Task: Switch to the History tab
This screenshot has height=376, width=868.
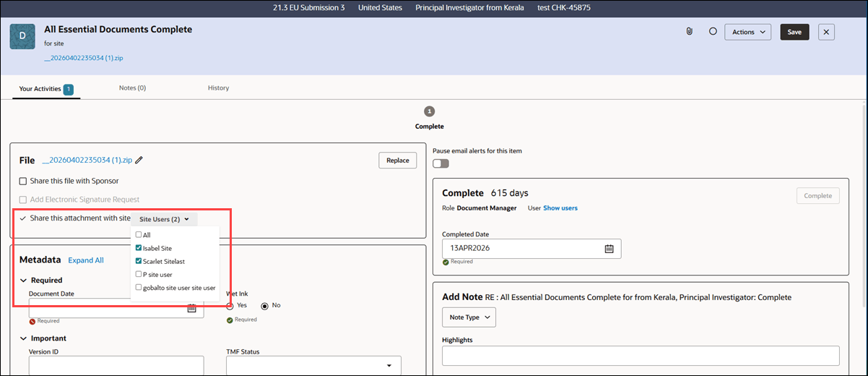Action: (x=218, y=88)
